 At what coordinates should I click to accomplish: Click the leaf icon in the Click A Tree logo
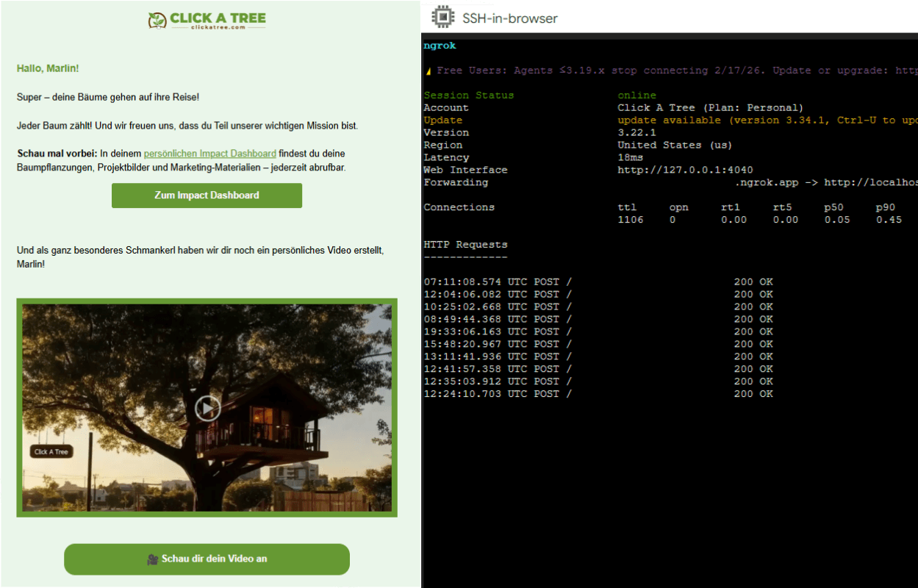pos(157,20)
